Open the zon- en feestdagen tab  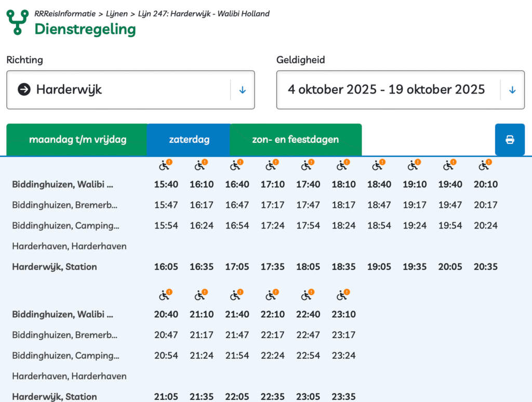295,140
